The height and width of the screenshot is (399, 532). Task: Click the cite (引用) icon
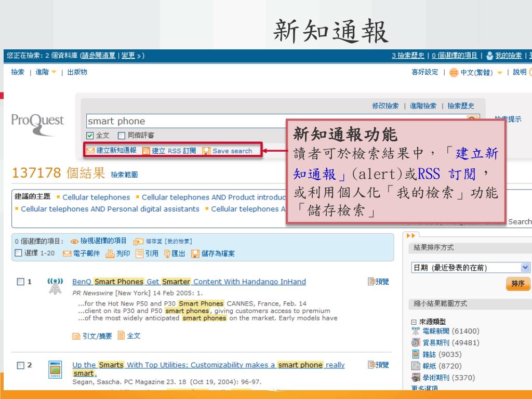coord(139,254)
